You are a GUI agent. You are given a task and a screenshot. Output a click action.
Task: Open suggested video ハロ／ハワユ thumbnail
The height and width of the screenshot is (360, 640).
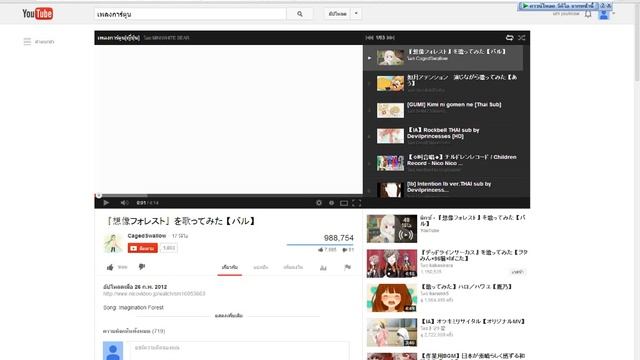pos(392,298)
